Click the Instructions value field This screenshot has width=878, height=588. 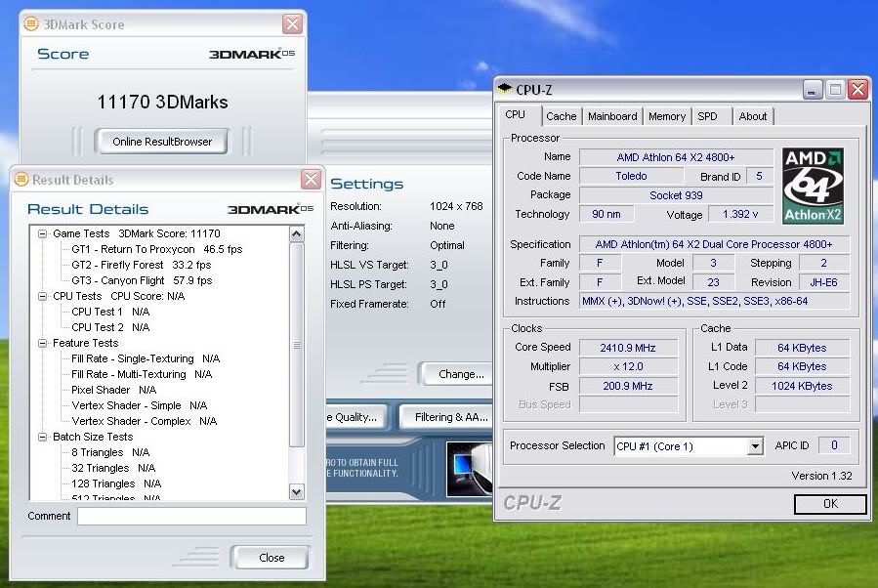tap(714, 301)
